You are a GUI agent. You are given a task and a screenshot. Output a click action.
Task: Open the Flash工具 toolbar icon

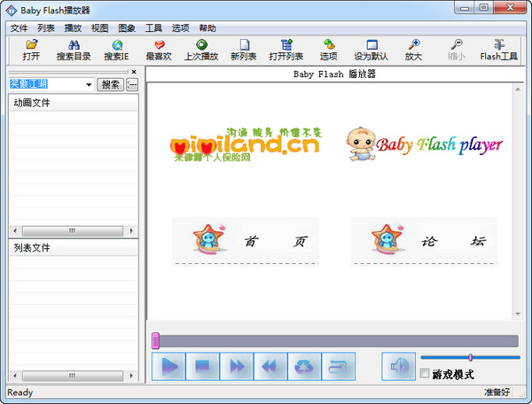(x=498, y=50)
